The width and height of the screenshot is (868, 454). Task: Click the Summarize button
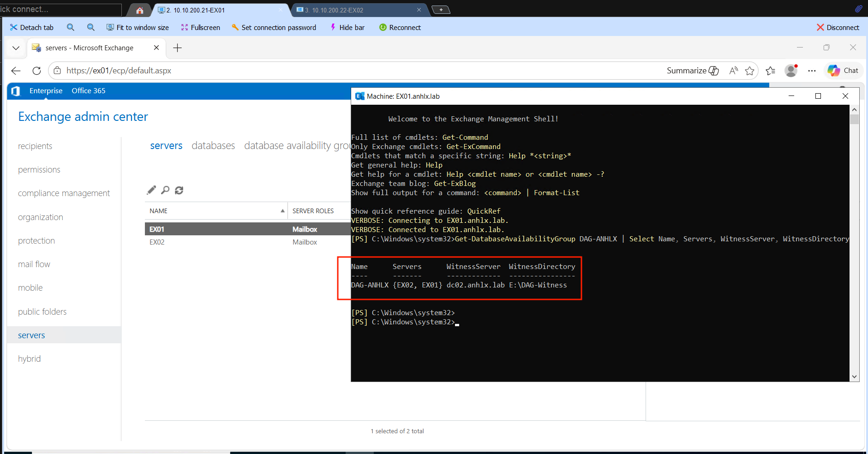tap(693, 71)
